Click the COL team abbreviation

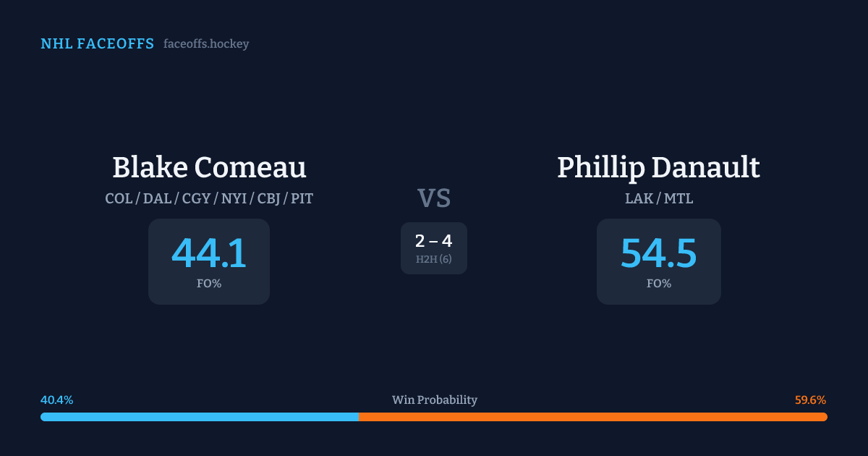(119, 198)
